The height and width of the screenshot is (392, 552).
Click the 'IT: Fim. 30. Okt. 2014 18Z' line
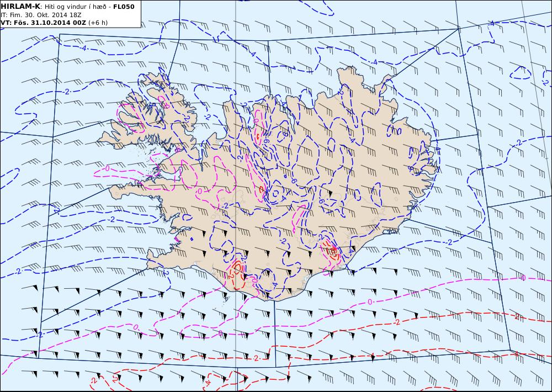click(x=41, y=15)
